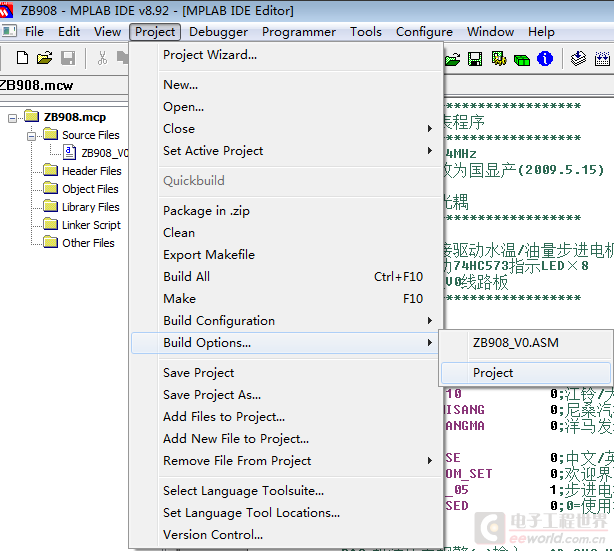The image size is (614, 551).
Task: Open the Help menu
Action: tap(541, 31)
